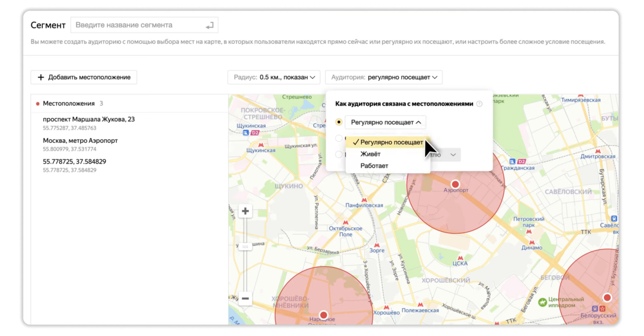The height and width of the screenshot is (336, 644).
Task: Click the D2 badge next to Гражданская
Action: coord(522,161)
